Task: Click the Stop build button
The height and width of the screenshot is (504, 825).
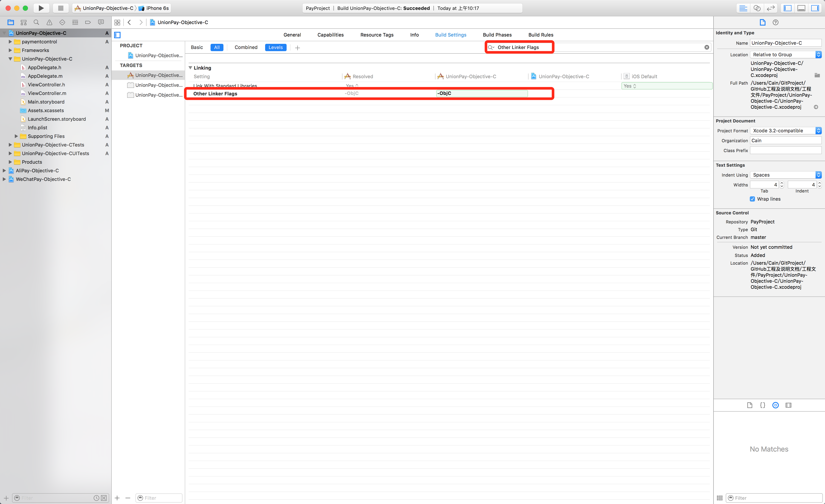Action: 61,8
